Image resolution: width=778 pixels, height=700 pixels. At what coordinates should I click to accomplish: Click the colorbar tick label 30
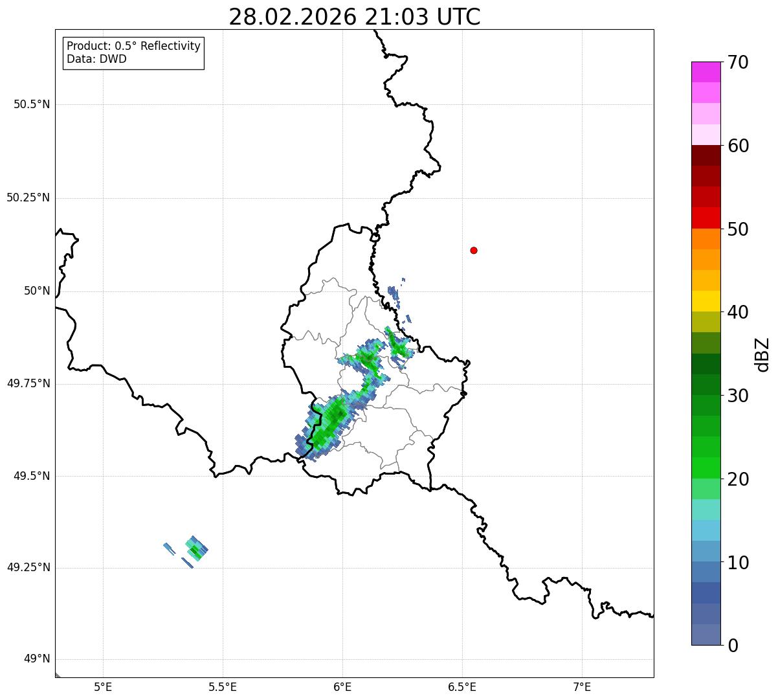tap(738, 396)
